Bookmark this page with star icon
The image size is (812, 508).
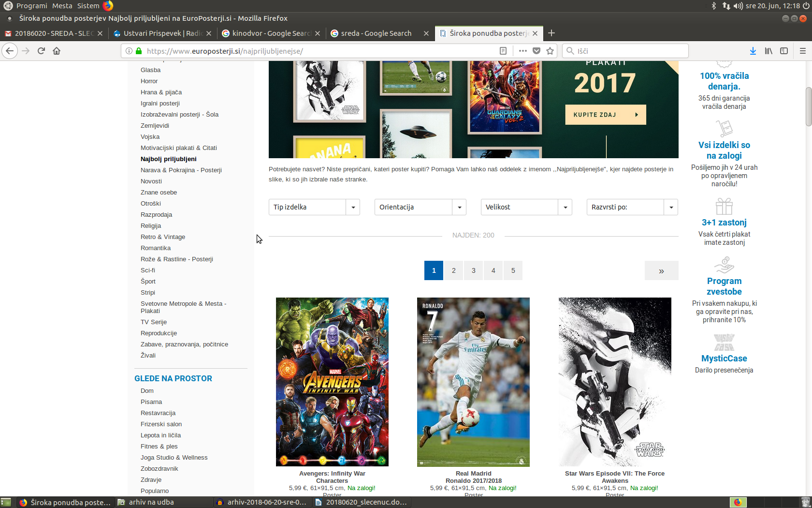(x=550, y=51)
